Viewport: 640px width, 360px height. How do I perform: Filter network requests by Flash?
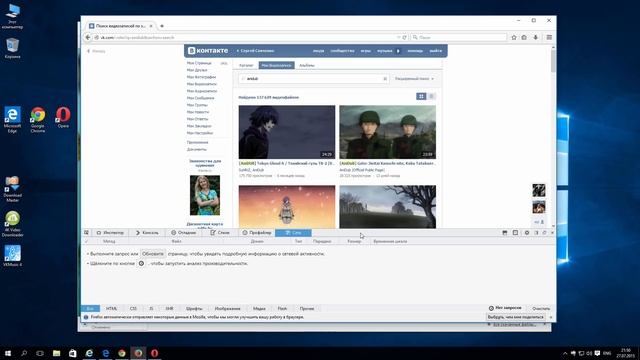(282, 309)
